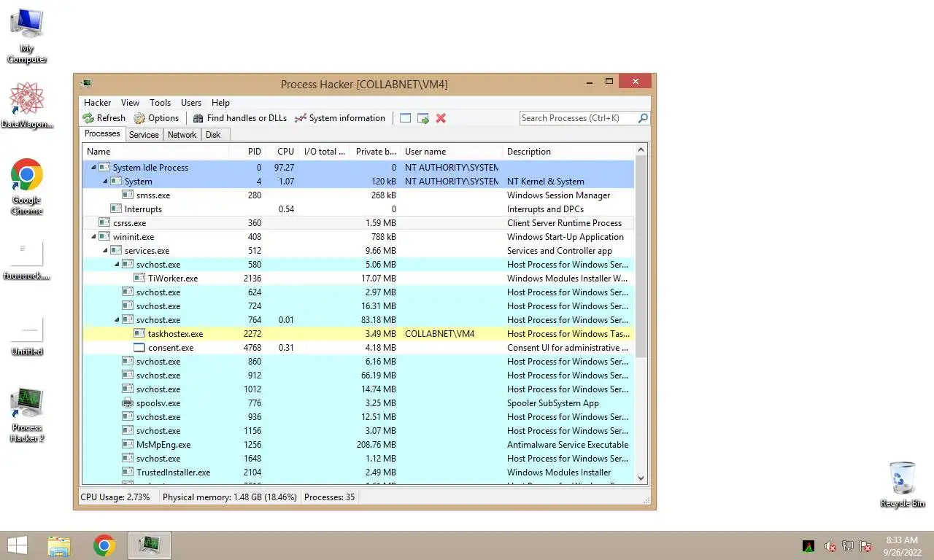Collapse the services.exe tree node

point(105,251)
